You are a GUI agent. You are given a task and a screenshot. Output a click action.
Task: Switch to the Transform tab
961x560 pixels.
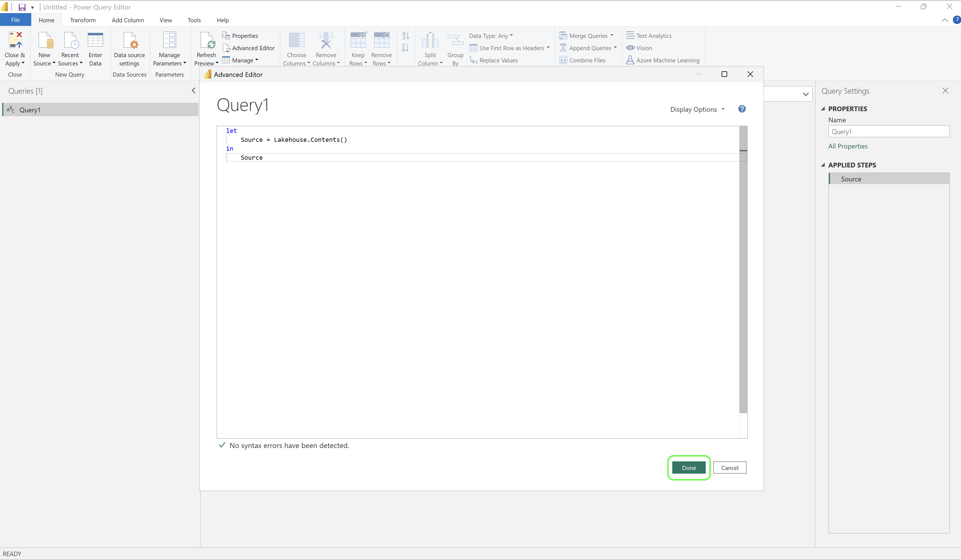[x=83, y=20]
